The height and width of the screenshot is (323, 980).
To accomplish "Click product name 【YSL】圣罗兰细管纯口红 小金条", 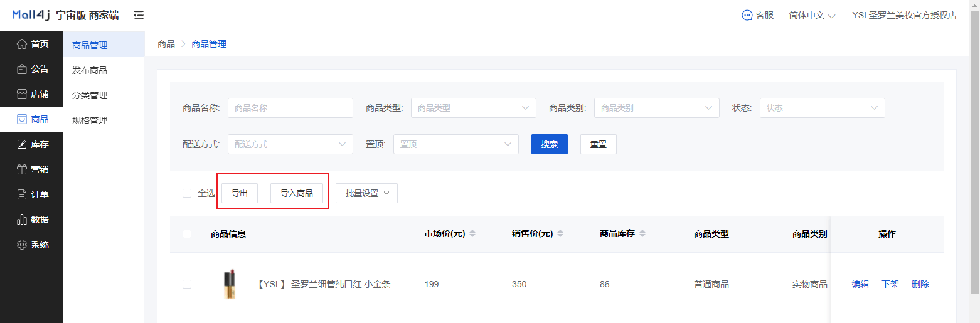I will point(324,284).
